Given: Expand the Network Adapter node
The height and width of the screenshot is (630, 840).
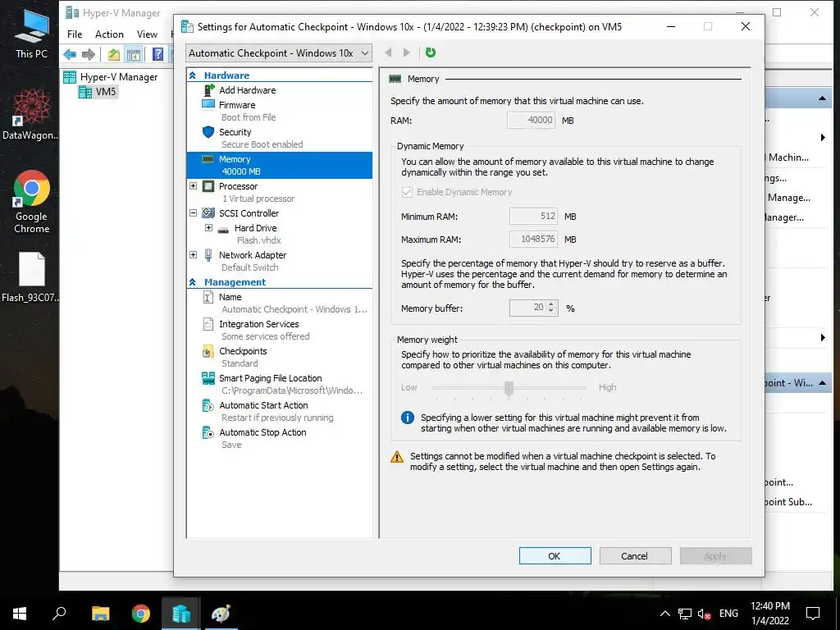Looking at the screenshot, I should tap(194, 254).
